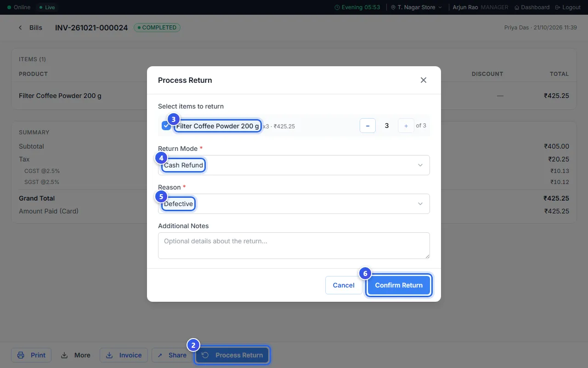Go to the Dashboard
The height and width of the screenshot is (368, 588).
pos(532,7)
